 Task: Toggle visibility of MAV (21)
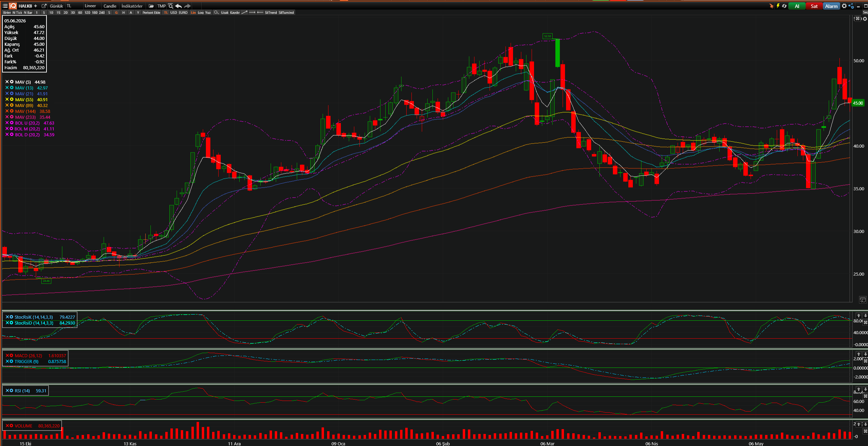click(x=12, y=94)
